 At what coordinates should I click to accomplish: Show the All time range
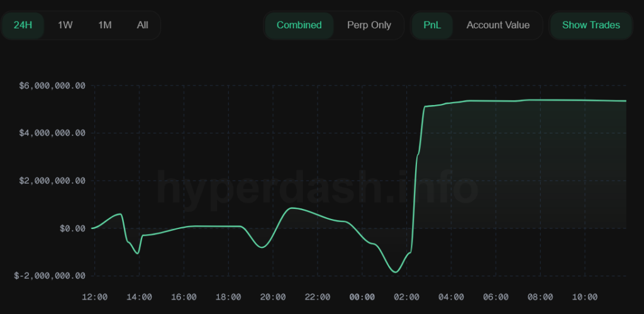click(143, 25)
